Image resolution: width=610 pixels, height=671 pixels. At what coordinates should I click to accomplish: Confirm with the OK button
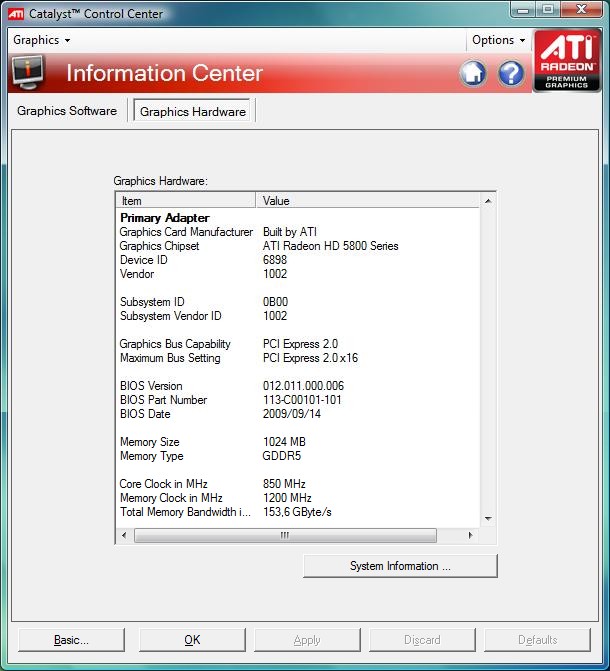(192, 640)
